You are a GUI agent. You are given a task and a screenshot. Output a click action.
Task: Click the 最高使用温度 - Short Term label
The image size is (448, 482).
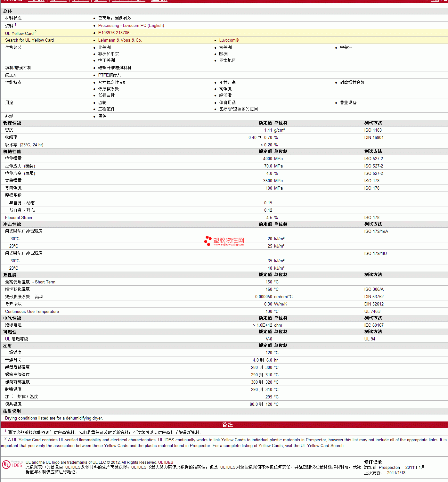point(30,282)
